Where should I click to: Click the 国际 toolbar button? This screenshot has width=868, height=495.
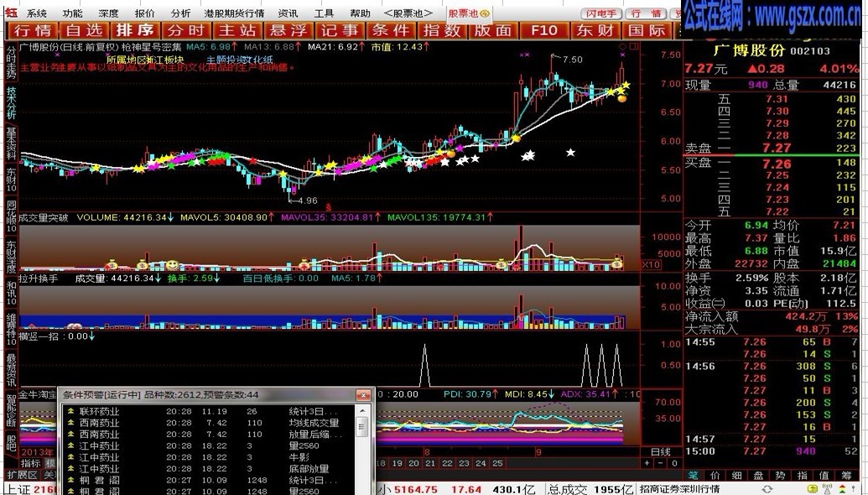point(647,30)
